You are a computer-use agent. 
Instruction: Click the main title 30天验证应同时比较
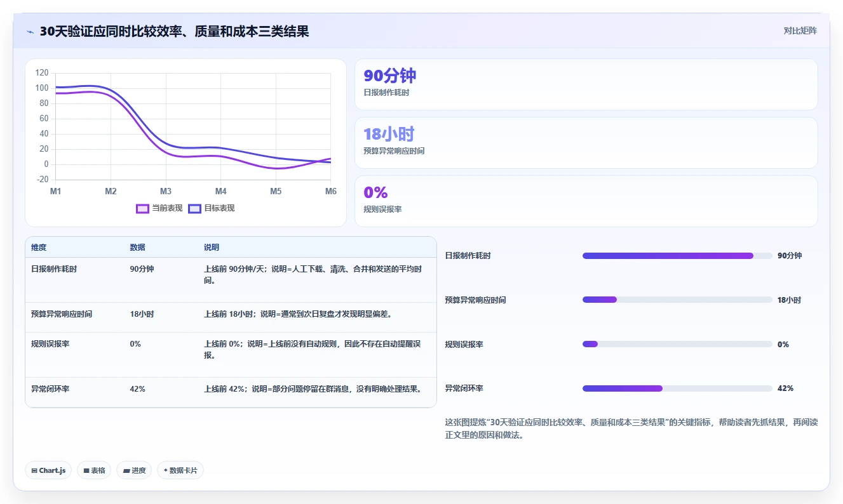tap(174, 31)
